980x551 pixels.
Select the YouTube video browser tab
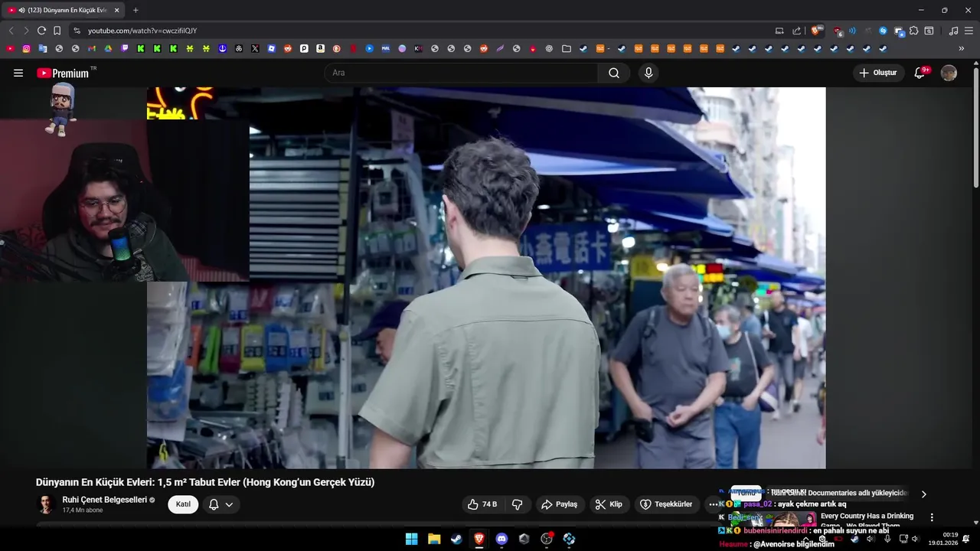[65, 10]
